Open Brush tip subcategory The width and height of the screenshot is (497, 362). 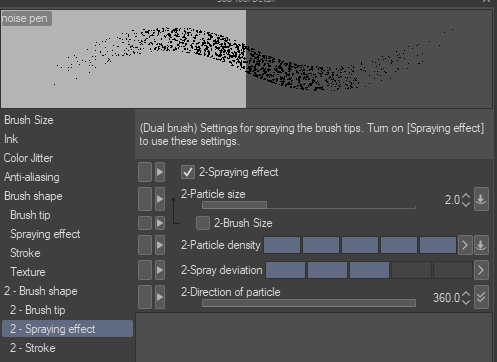click(x=30, y=215)
